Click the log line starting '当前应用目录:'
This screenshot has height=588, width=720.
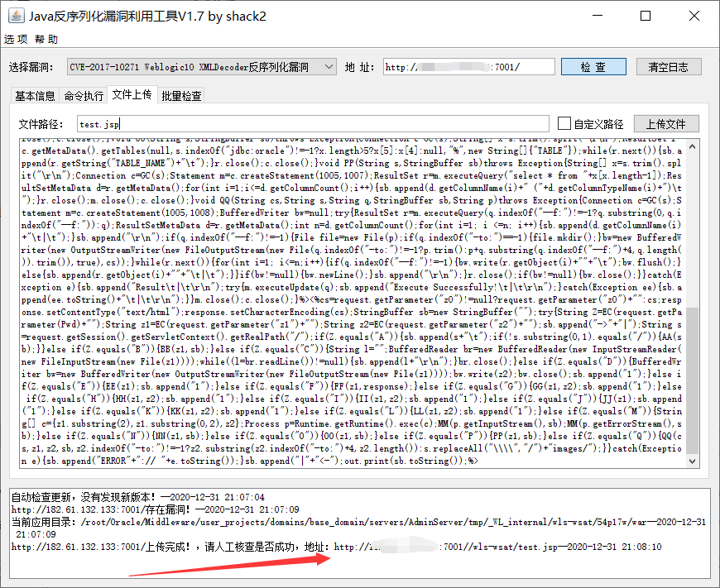click(x=358, y=528)
